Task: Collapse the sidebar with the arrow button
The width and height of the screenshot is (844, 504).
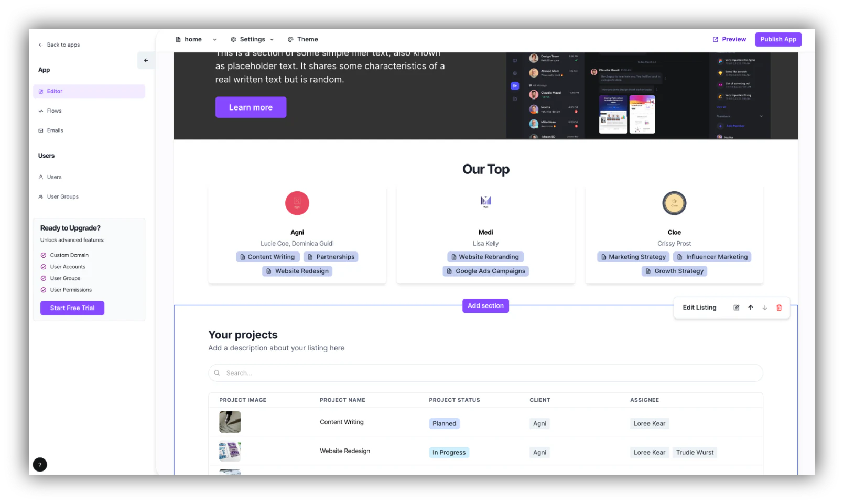Action: pos(146,60)
